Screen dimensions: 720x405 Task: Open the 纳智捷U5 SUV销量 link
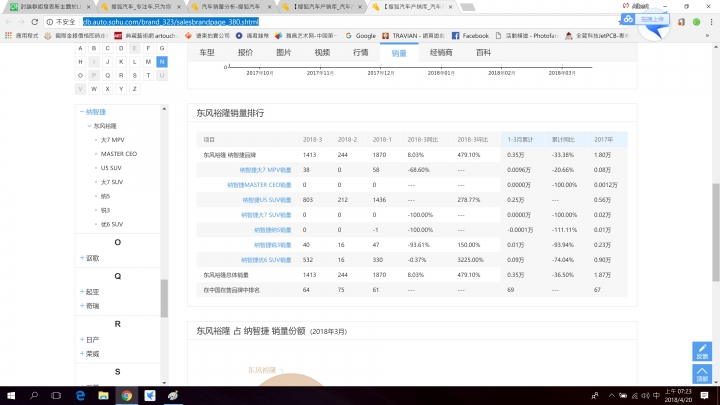pos(267,200)
